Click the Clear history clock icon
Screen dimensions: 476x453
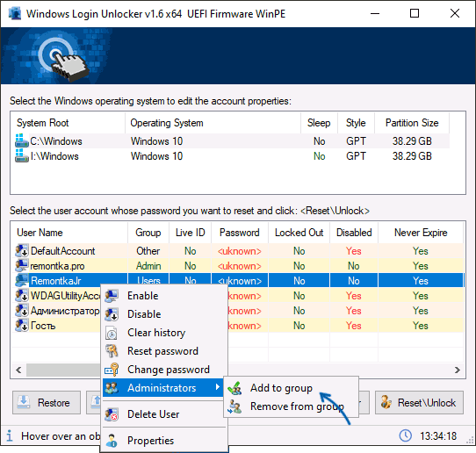click(x=112, y=333)
